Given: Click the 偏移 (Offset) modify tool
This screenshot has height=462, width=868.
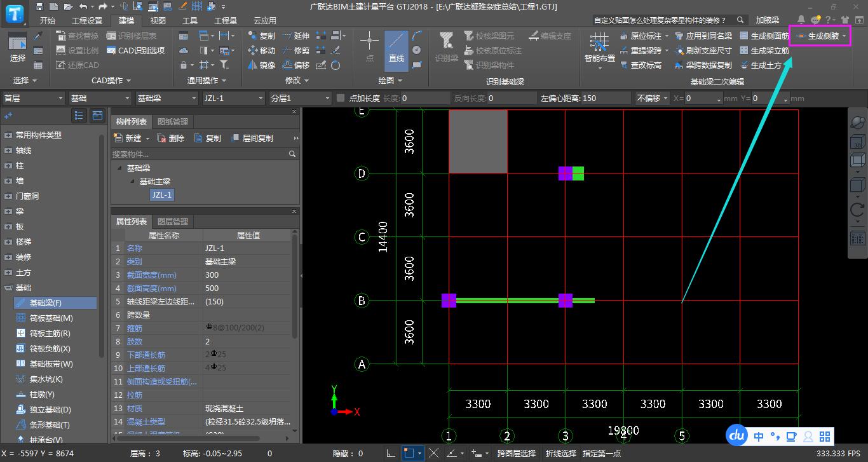Looking at the screenshot, I should click(x=295, y=65).
